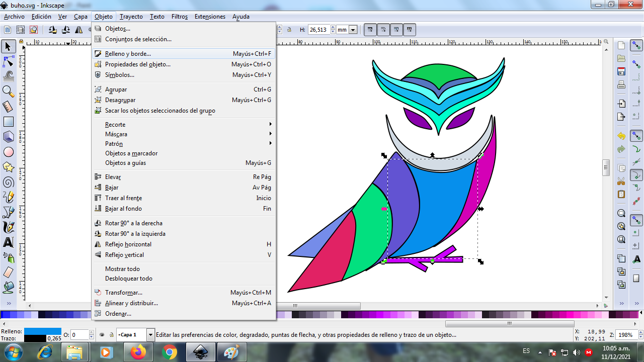
Task: Open the Extensiones menu
Action: pyautogui.click(x=210, y=17)
